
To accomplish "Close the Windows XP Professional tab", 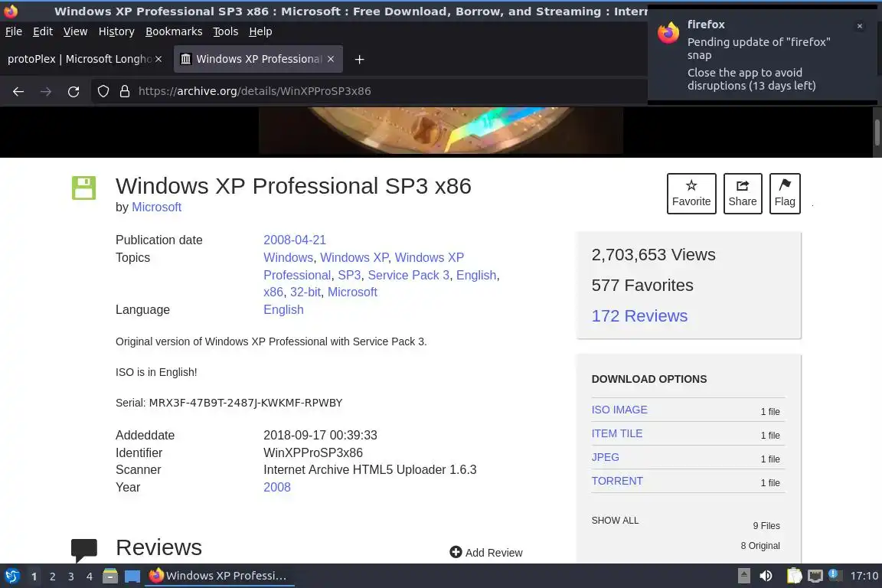I will [331, 58].
